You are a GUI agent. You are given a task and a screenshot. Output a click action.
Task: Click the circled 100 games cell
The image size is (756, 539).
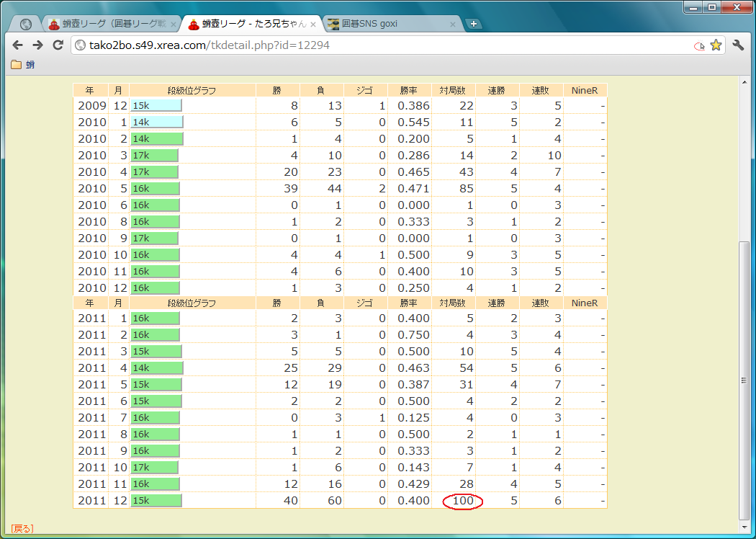(x=462, y=501)
